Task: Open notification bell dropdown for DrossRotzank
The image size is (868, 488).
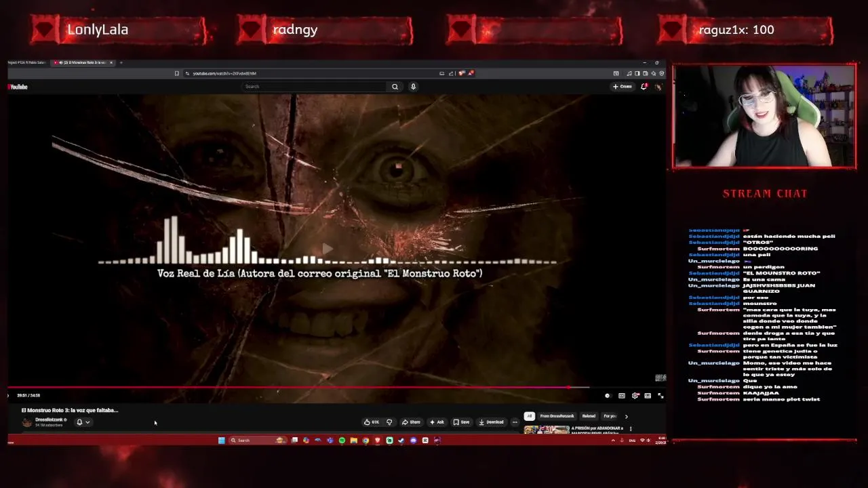Action: (83, 422)
